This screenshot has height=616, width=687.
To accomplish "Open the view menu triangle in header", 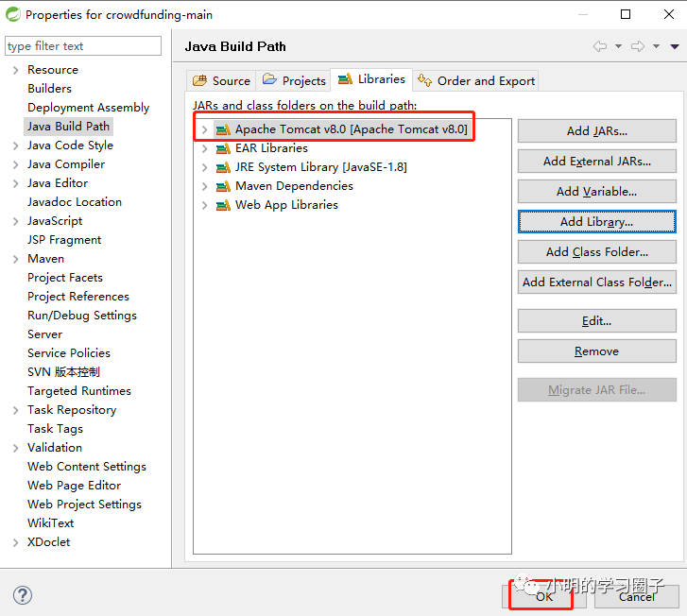I will 675,46.
